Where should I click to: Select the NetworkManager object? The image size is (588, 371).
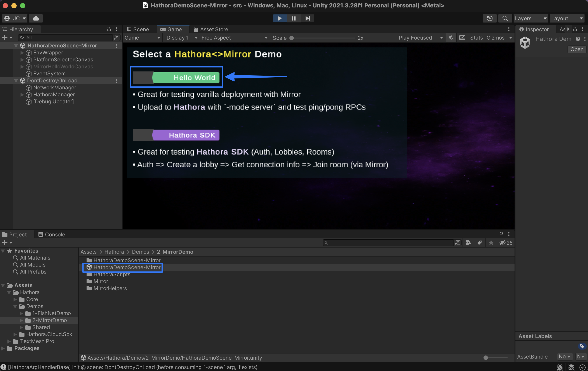54,88
